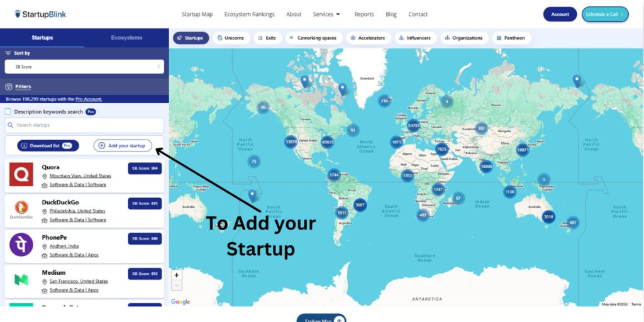The height and width of the screenshot is (322, 644).
Task: Click the Account button
Action: tap(560, 14)
